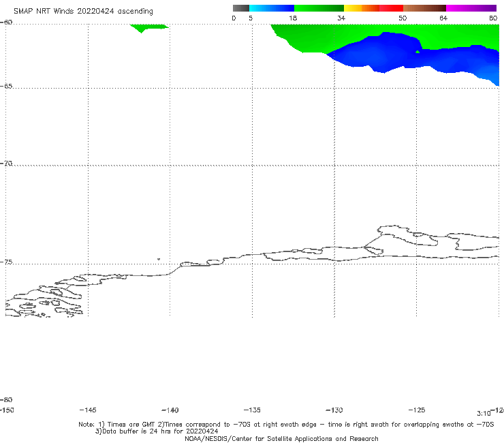Click the magenta-purple segment of the color scale
Image resolution: width=504 pixels, height=443 pixels.
click(471, 8)
